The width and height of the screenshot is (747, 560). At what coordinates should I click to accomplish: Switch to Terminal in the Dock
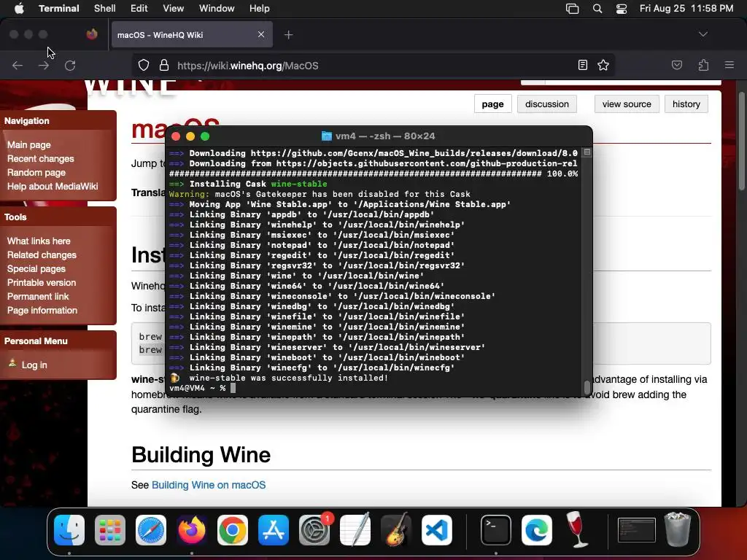coord(496,530)
